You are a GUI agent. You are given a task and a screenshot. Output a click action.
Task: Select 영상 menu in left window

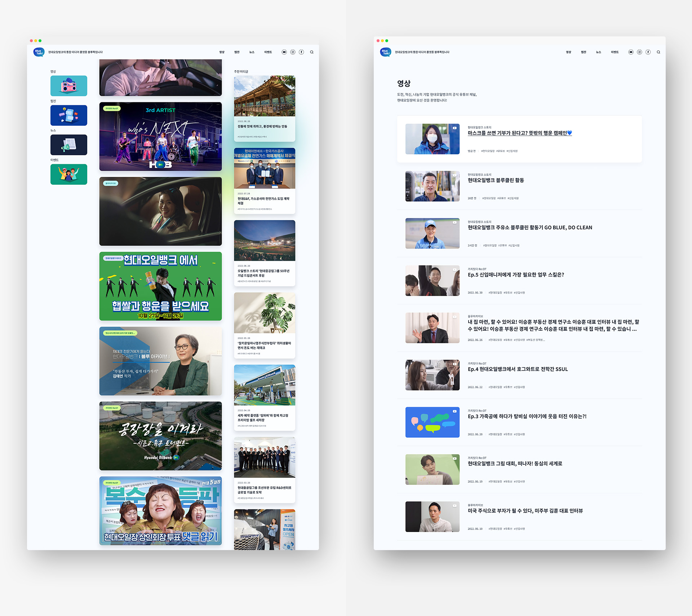tap(222, 52)
